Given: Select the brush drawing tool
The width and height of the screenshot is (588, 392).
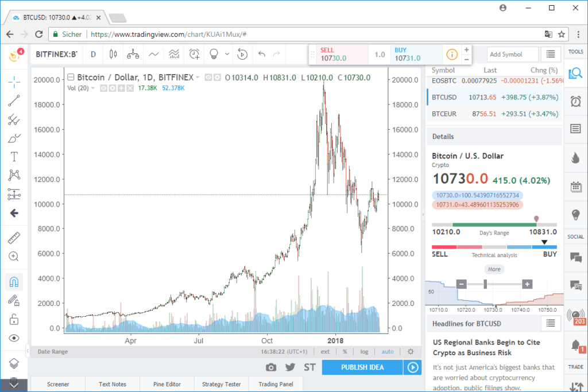Looking at the screenshot, I should pyautogui.click(x=14, y=138).
